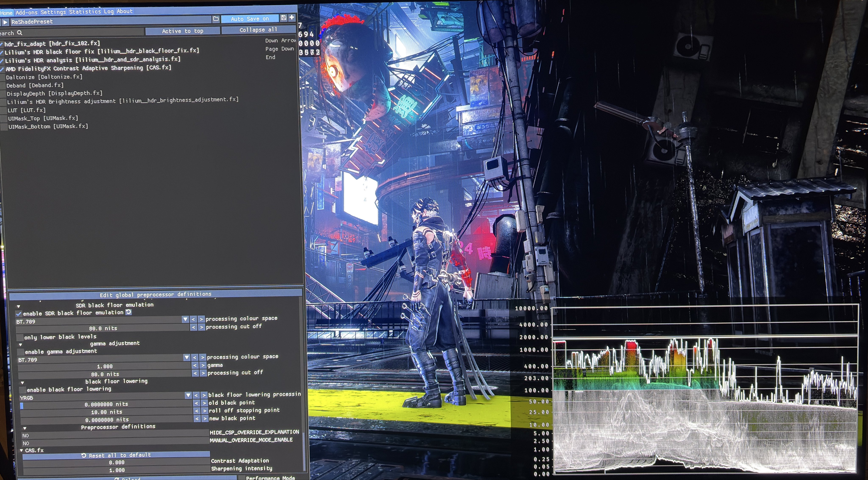Add a new preset with the plus icon

(291, 18)
